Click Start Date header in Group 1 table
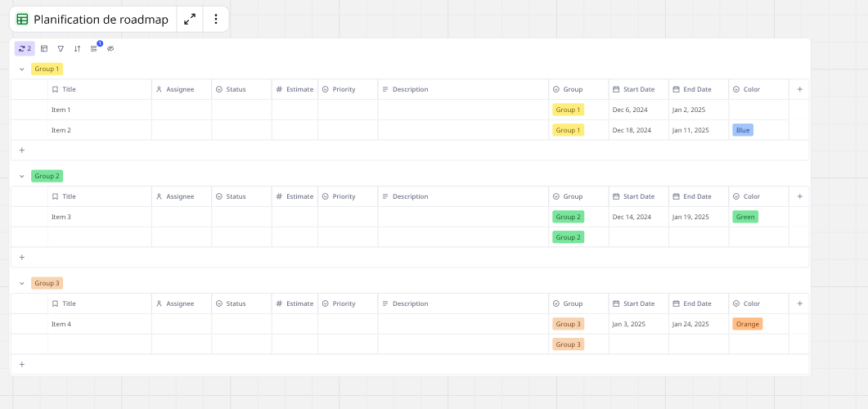The width and height of the screenshot is (868, 409). point(639,89)
